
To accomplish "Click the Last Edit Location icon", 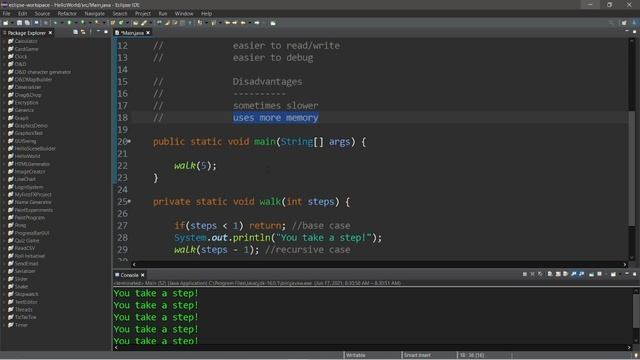I will 227,23.
